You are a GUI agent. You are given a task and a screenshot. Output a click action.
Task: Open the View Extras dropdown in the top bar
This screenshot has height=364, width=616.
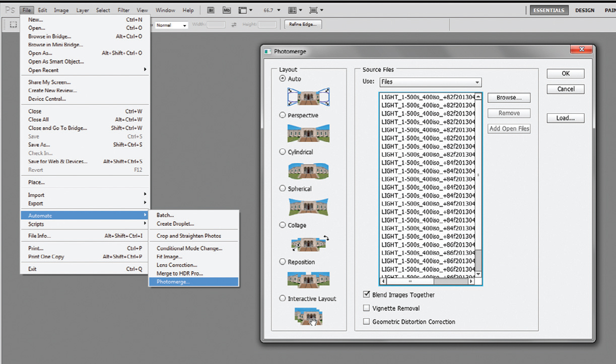(x=245, y=10)
